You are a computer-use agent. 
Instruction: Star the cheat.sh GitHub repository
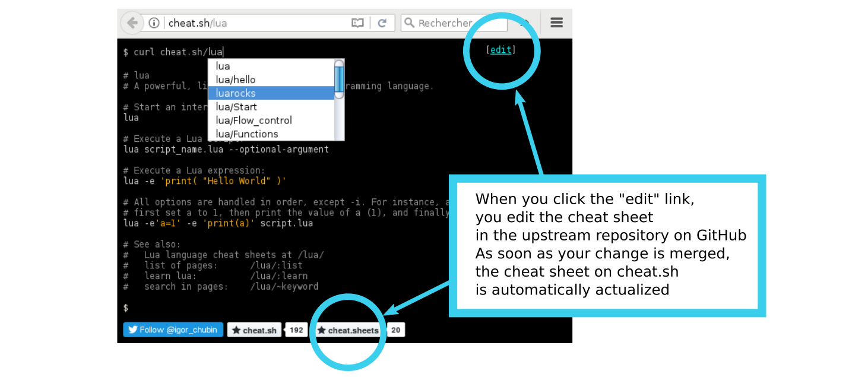(254, 330)
